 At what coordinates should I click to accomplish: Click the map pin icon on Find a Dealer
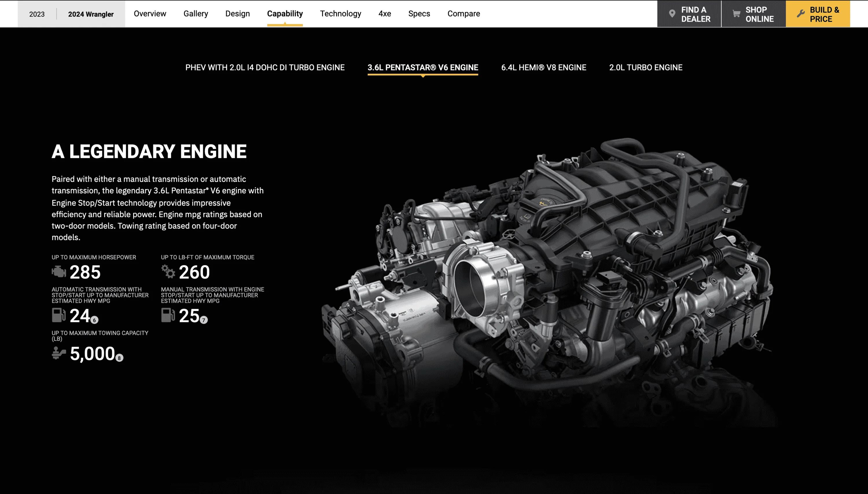tap(672, 14)
